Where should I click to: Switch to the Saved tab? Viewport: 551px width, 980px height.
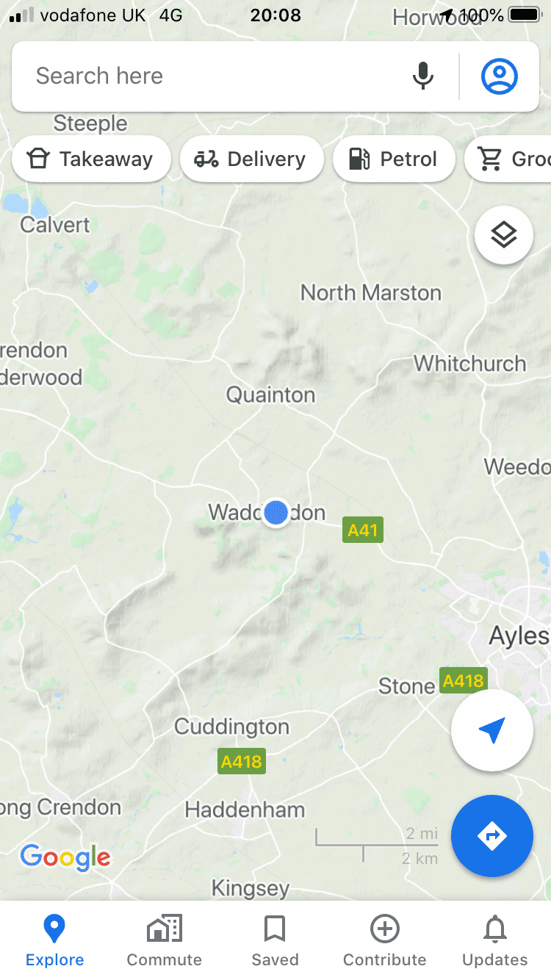point(275,940)
